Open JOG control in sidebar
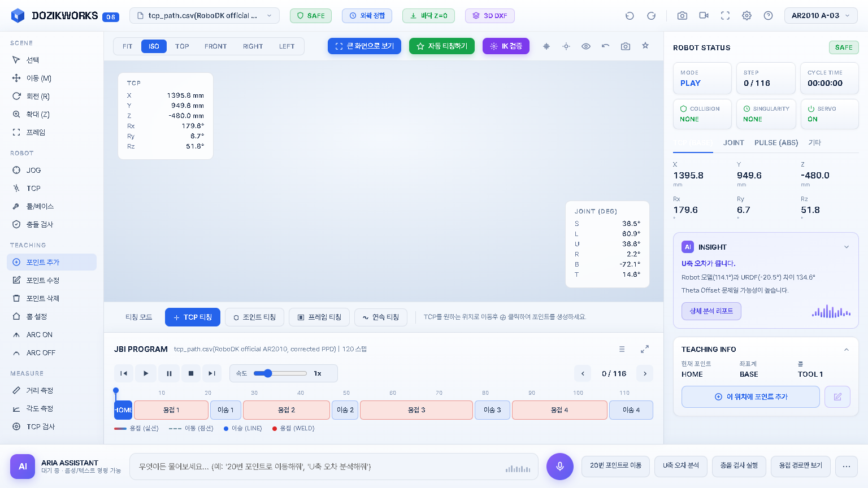The width and height of the screenshot is (868, 488). (51, 170)
